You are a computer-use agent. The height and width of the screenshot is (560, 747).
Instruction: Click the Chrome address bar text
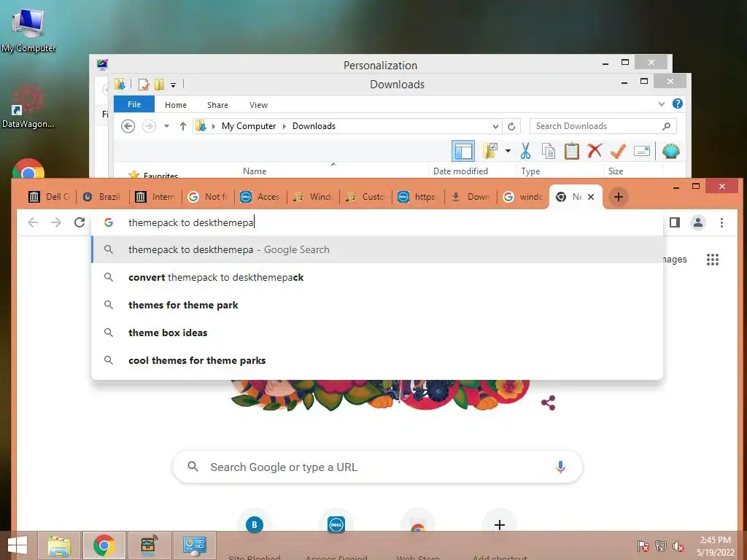tap(191, 222)
